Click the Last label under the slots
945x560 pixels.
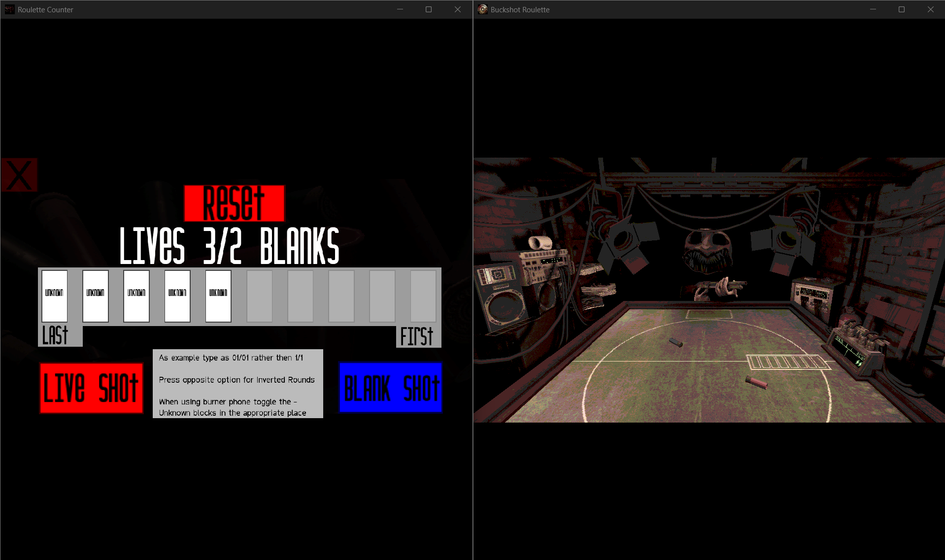click(55, 335)
